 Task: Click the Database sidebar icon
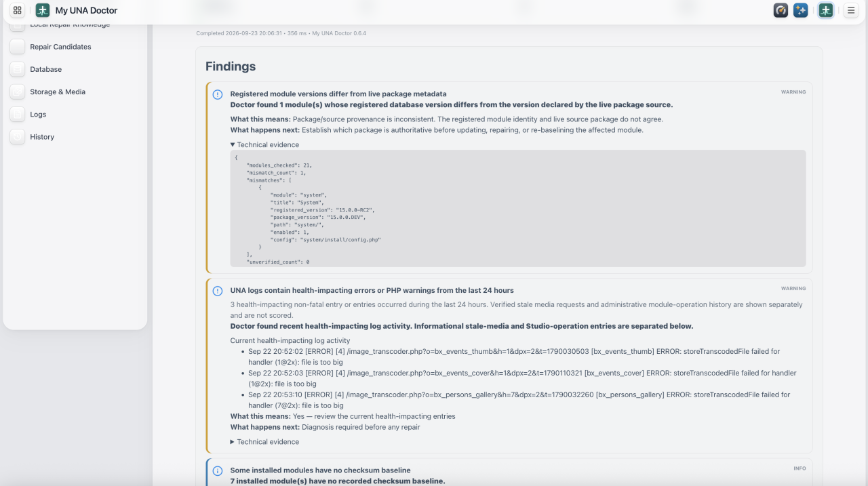[x=18, y=69]
